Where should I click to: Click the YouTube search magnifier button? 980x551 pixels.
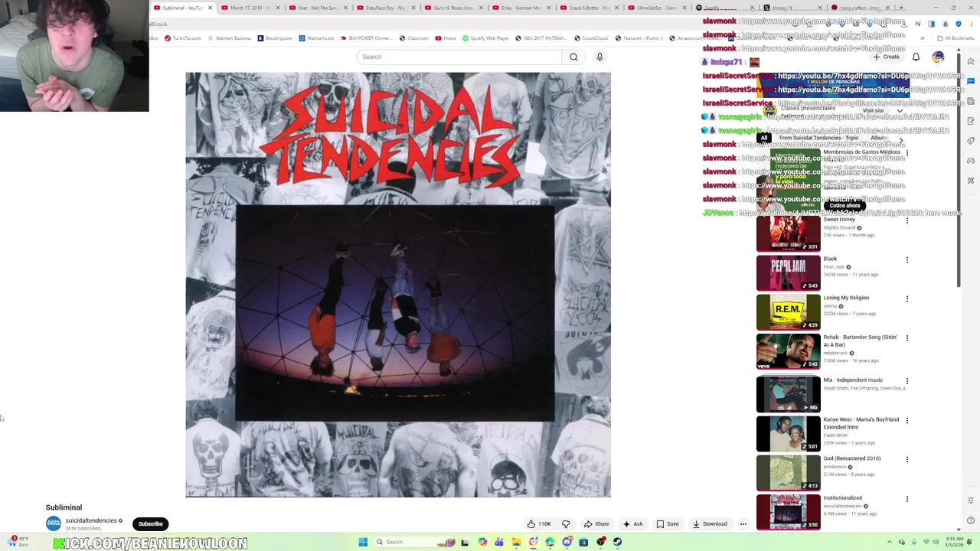pyautogui.click(x=573, y=57)
